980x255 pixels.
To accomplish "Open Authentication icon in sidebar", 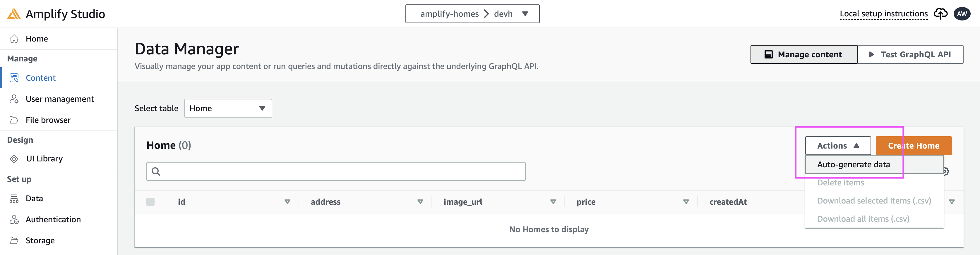I will [14, 220].
